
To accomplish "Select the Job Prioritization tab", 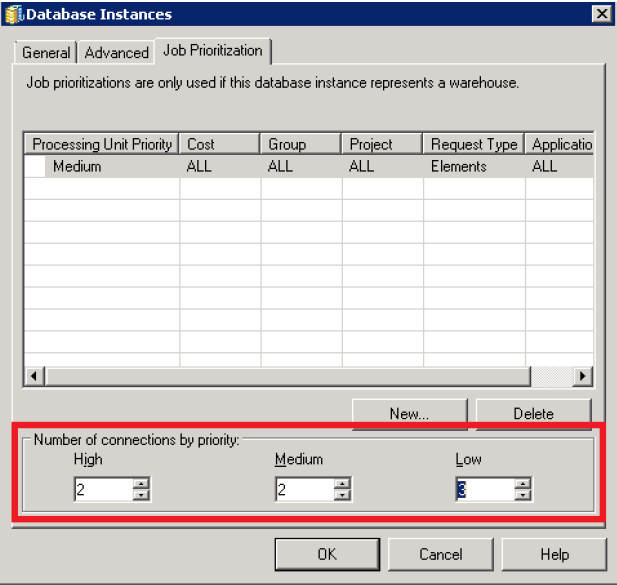I will [213, 50].
